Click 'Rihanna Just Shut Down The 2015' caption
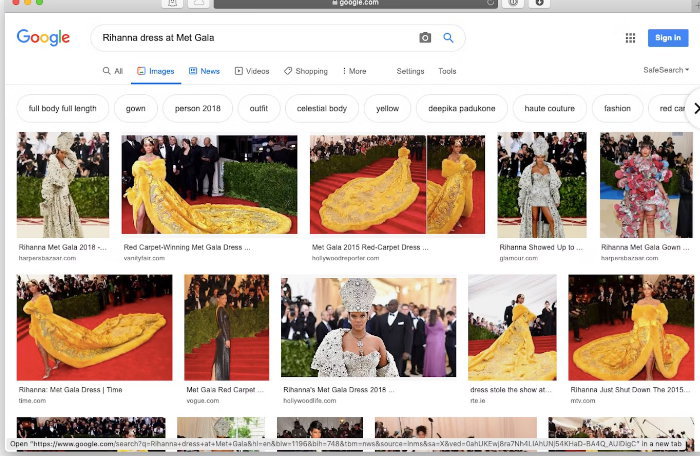 tap(630, 390)
